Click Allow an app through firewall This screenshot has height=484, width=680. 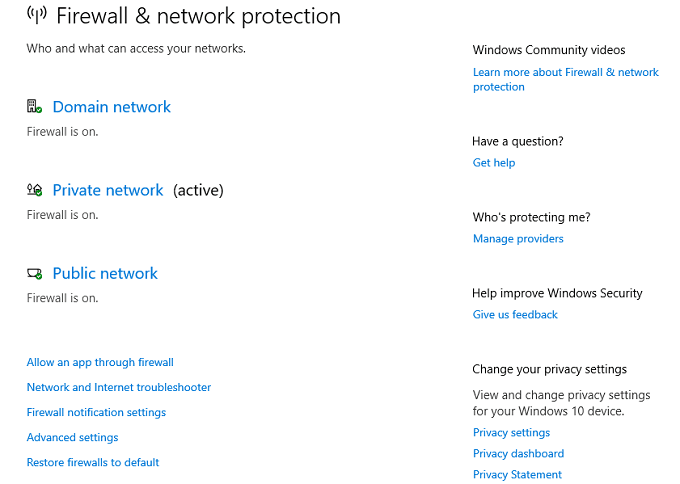pos(100,362)
